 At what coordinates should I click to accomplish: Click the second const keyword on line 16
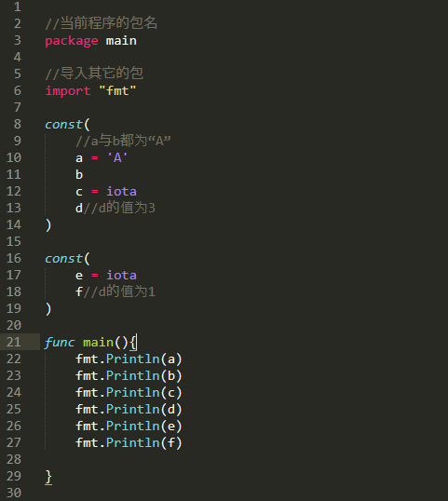(64, 259)
